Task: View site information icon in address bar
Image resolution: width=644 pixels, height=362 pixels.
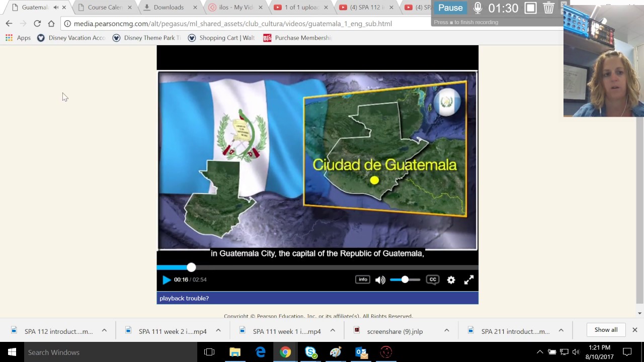Action: pyautogui.click(x=67, y=24)
